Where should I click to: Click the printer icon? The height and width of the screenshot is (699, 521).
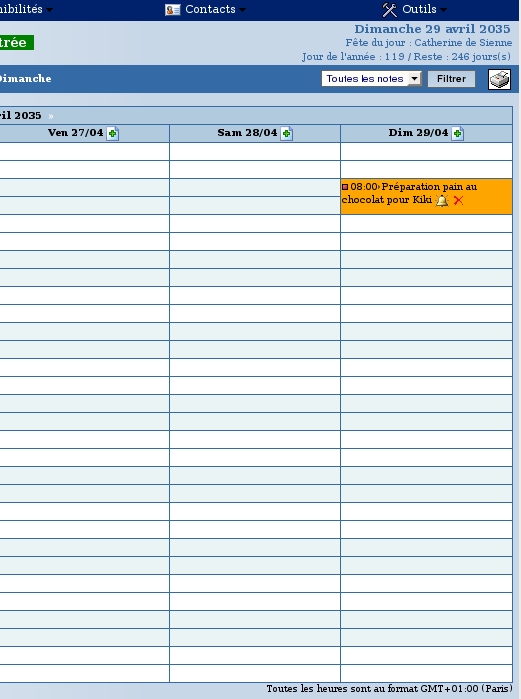(x=499, y=79)
